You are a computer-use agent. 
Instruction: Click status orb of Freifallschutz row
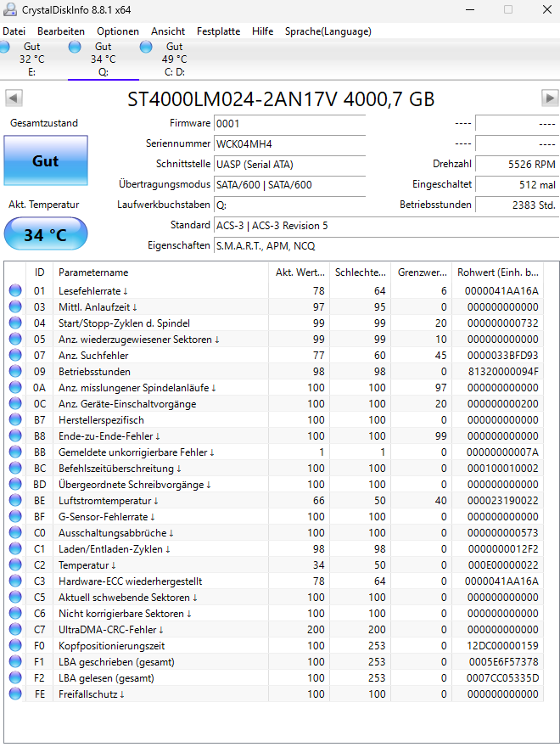[x=16, y=694]
